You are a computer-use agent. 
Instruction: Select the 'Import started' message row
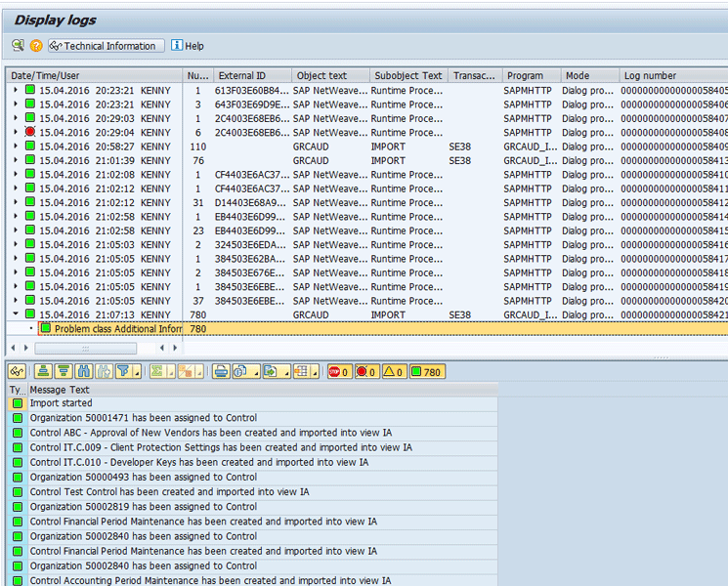pyautogui.click(x=61, y=403)
